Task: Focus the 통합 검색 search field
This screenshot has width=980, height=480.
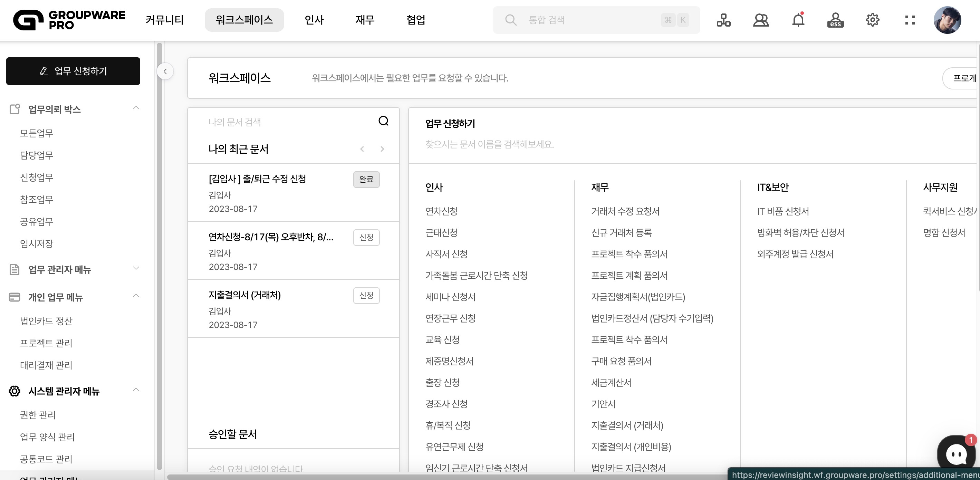Action: click(x=590, y=20)
